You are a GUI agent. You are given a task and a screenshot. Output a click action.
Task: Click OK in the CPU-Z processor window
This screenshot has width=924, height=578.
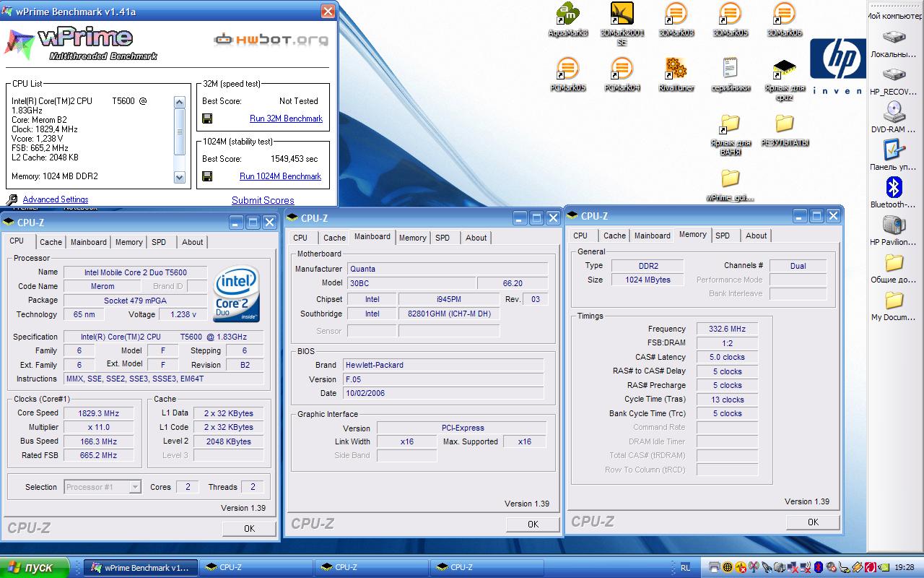click(249, 528)
